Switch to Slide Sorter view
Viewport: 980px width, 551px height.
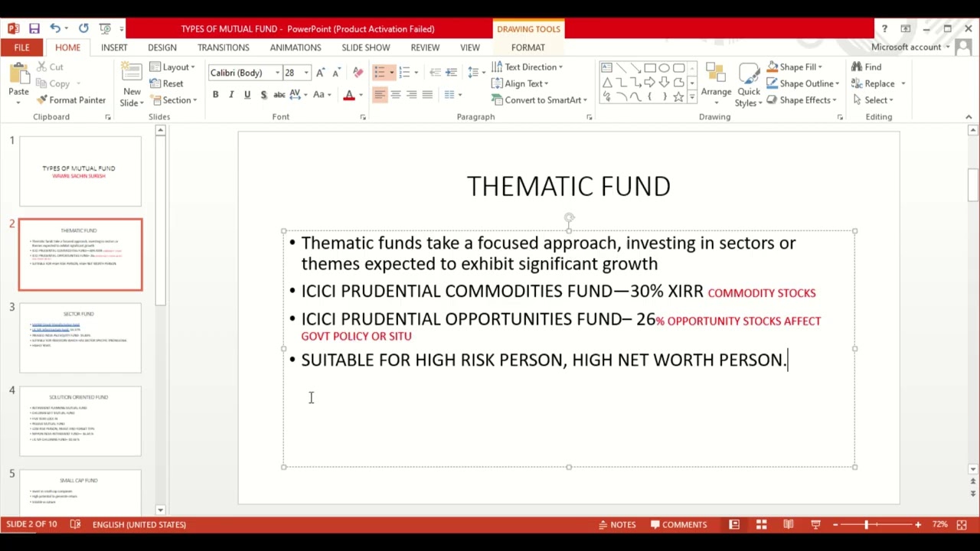[761, 524]
